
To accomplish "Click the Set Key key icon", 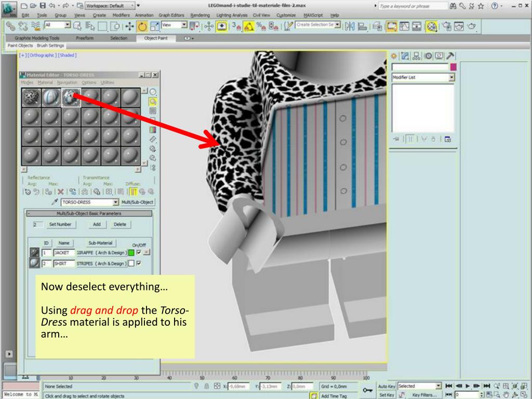I will pos(367,390).
